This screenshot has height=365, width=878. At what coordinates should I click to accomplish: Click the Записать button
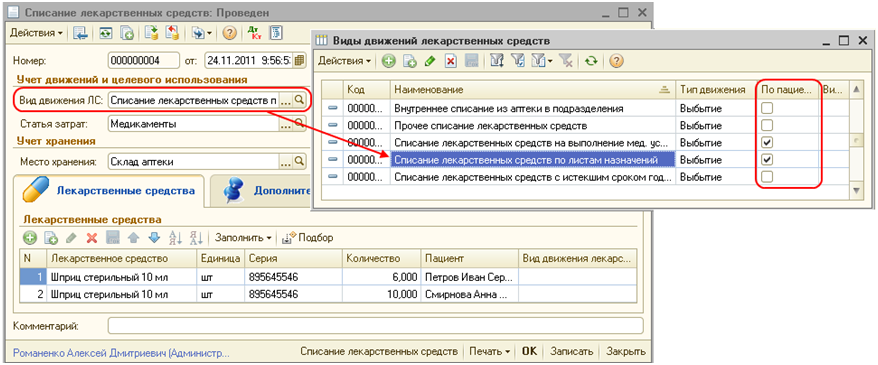tap(571, 352)
